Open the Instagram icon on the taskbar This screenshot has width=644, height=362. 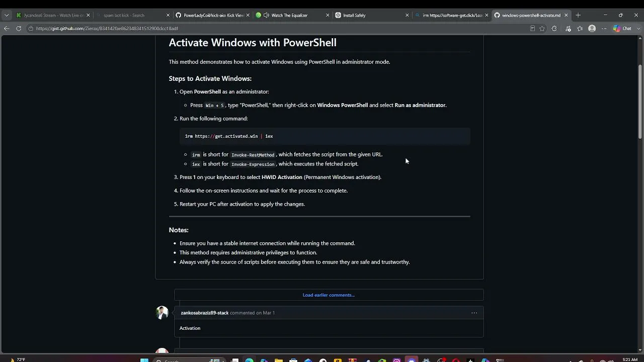coord(397,360)
